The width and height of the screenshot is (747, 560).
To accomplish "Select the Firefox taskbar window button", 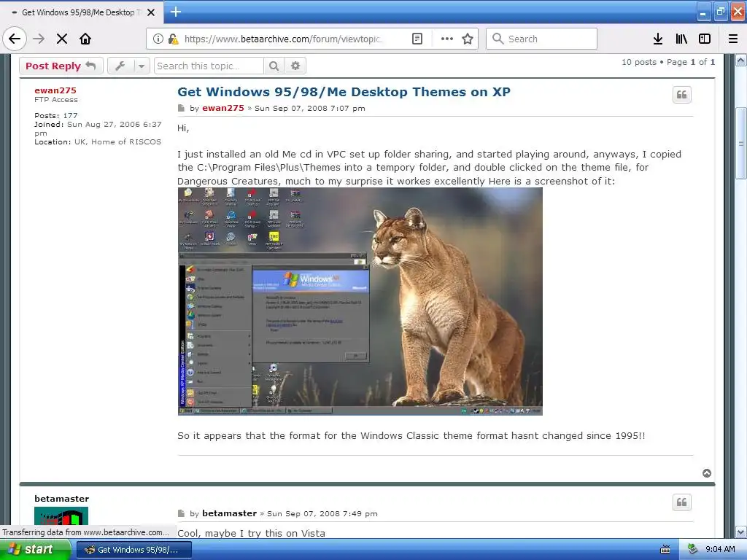I will [134, 550].
